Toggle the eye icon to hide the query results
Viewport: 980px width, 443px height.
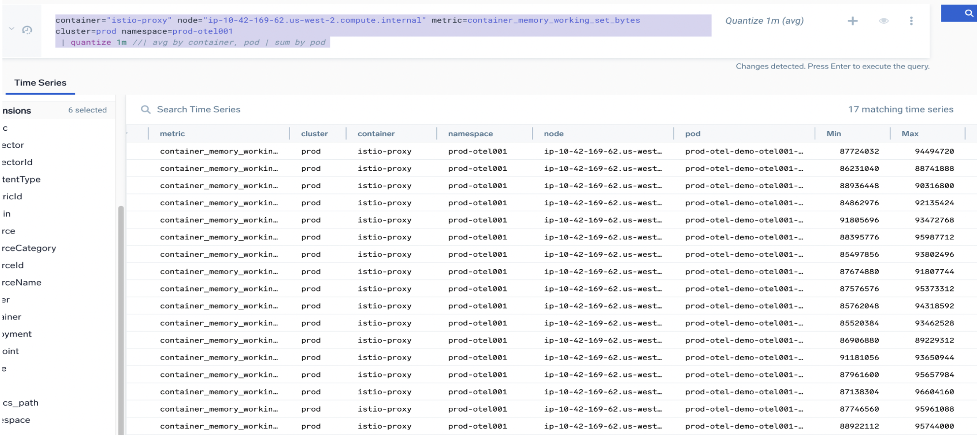point(884,21)
